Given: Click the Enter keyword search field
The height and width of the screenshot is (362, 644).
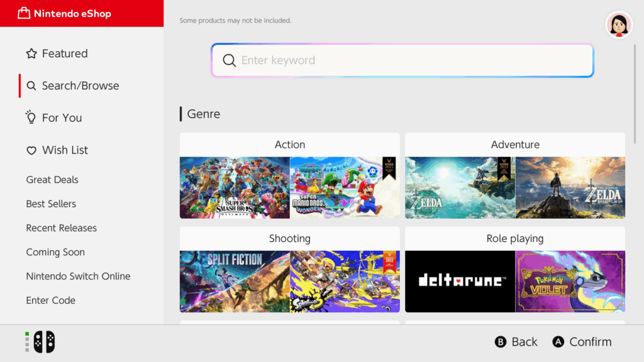Looking at the screenshot, I should click(402, 60).
